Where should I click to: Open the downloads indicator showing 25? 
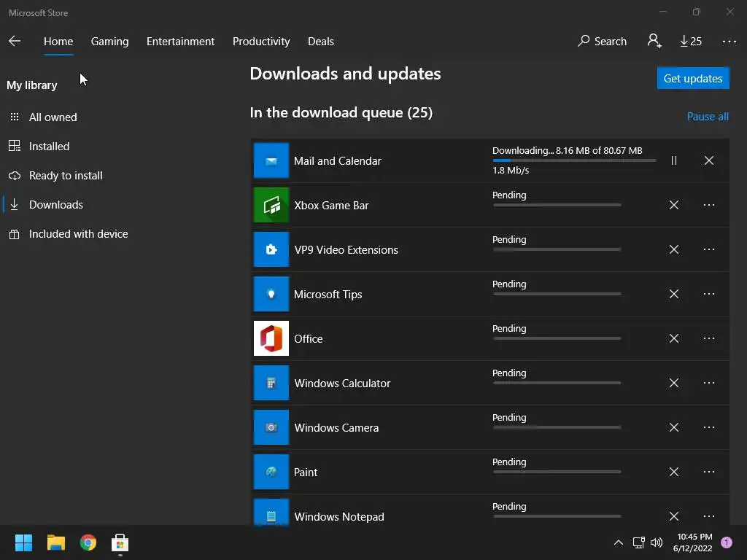[691, 42]
